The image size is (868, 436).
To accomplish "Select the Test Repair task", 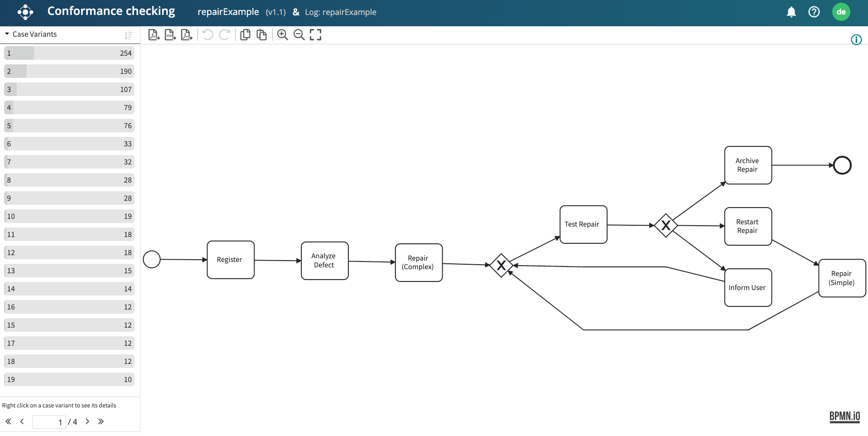I will pyautogui.click(x=583, y=224).
